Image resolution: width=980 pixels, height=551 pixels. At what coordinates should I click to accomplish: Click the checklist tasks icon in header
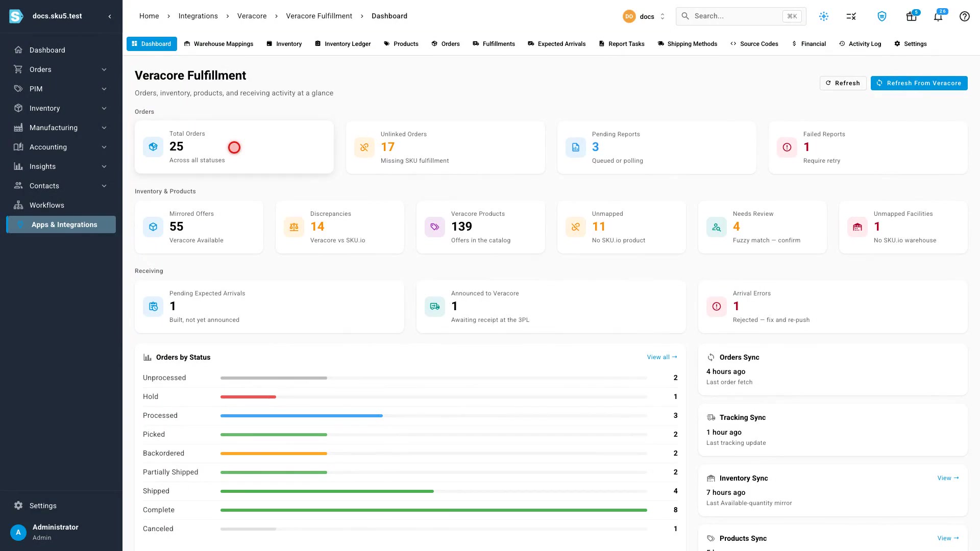click(x=851, y=16)
